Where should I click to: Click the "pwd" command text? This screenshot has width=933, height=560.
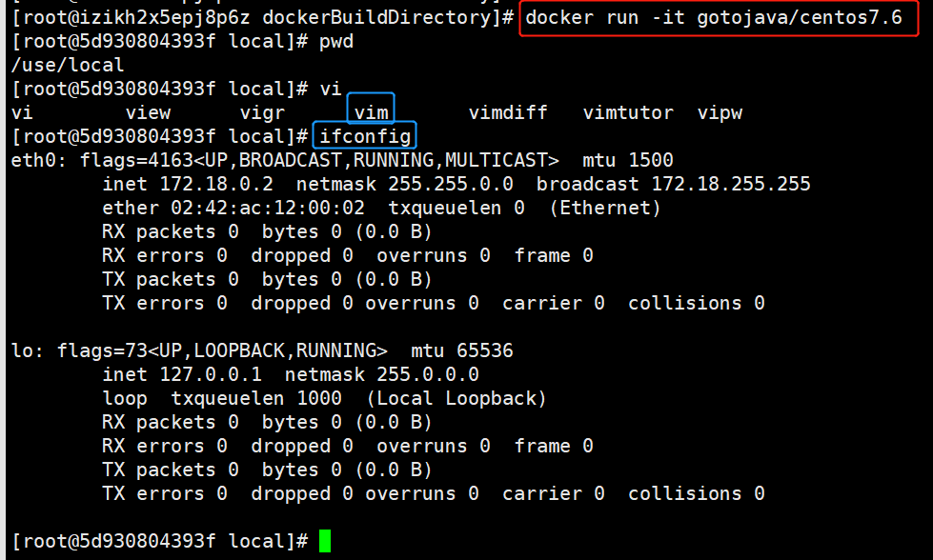(x=336, y=42)
